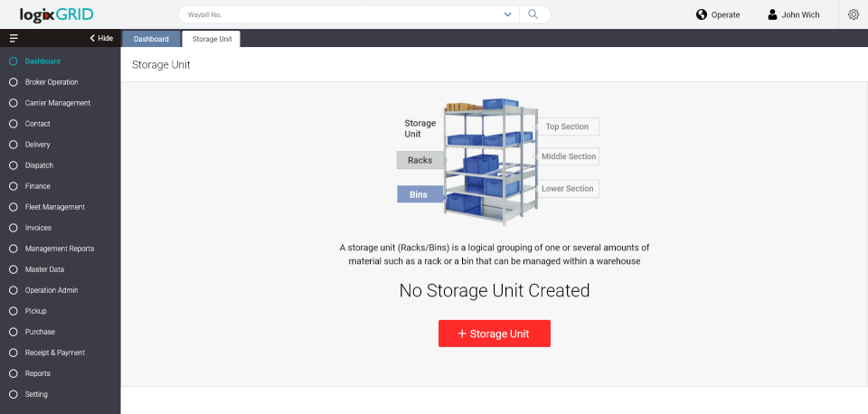Open Management Reports menu item

click(60, 249)
